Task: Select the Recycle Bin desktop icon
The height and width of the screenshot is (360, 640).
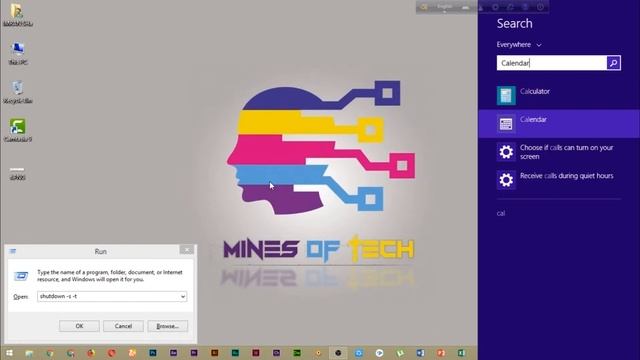Action: [x=18, y=92]
